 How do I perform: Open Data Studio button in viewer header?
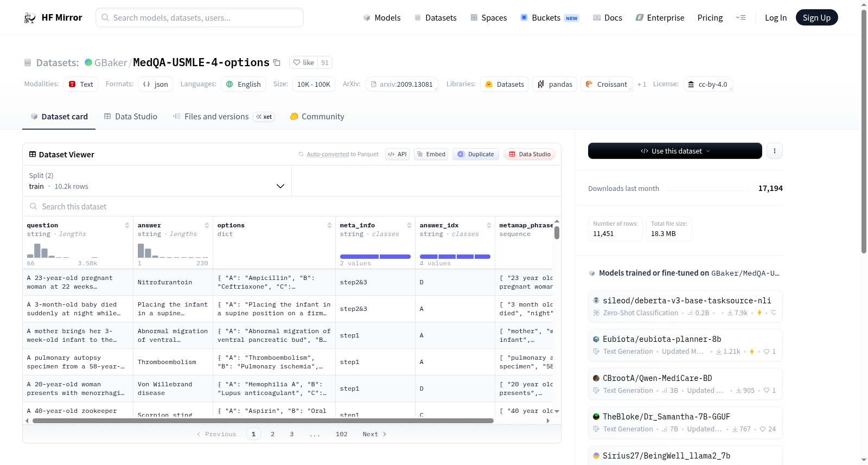(x=529, y=154)
